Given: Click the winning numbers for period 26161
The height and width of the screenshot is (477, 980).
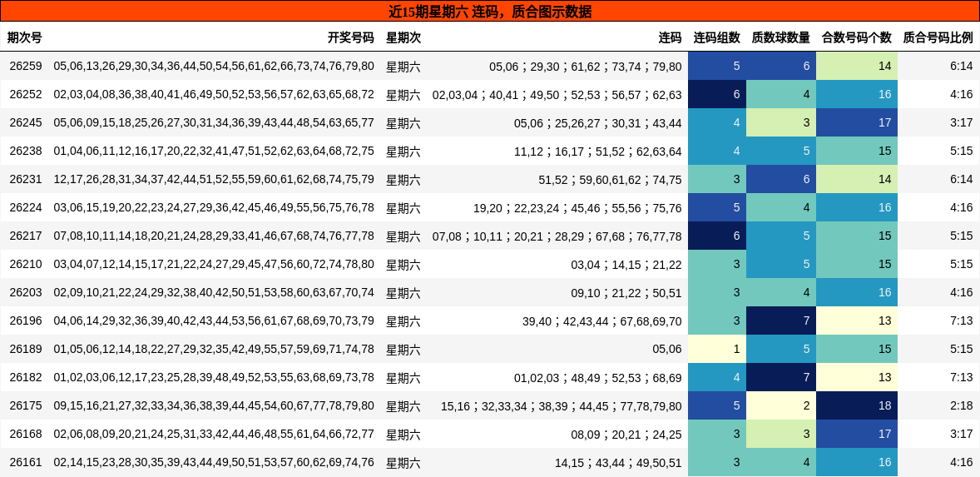Looking at the screenshot, I should pos(214,463).
